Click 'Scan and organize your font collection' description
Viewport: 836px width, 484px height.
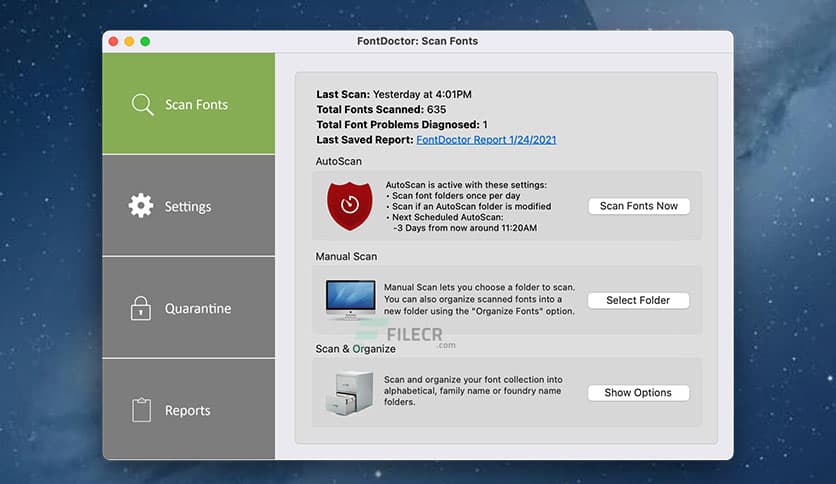coord(473,391)
